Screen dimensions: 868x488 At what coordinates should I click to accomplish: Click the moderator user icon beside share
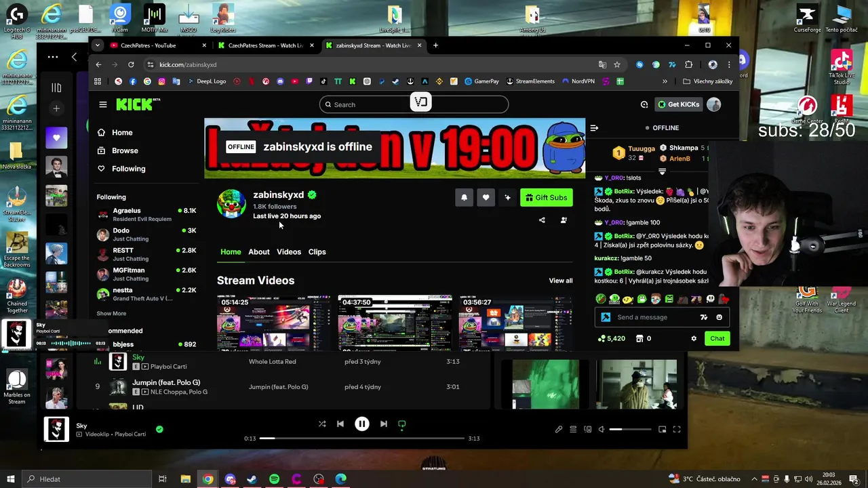564,220
